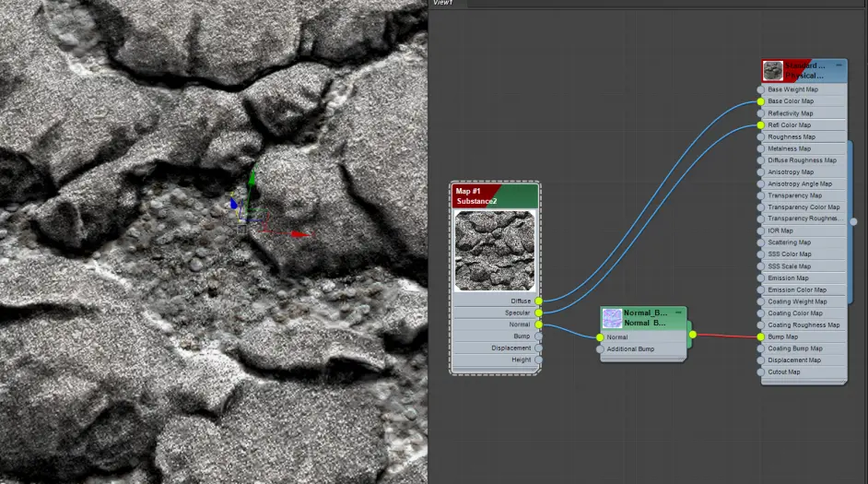Click the Normal Bump node's output socket
Screen dimensions: 868x484
[x=693, y=335]
